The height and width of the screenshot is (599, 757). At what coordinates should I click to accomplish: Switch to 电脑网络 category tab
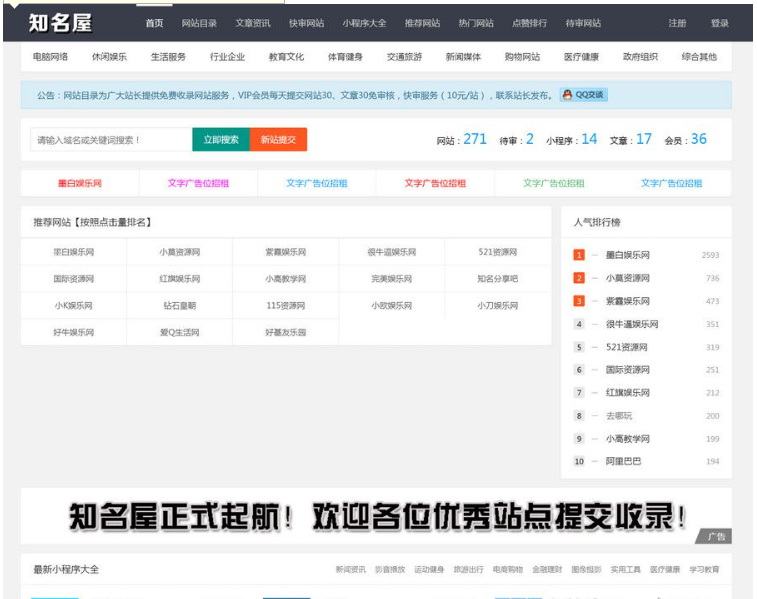50,57
